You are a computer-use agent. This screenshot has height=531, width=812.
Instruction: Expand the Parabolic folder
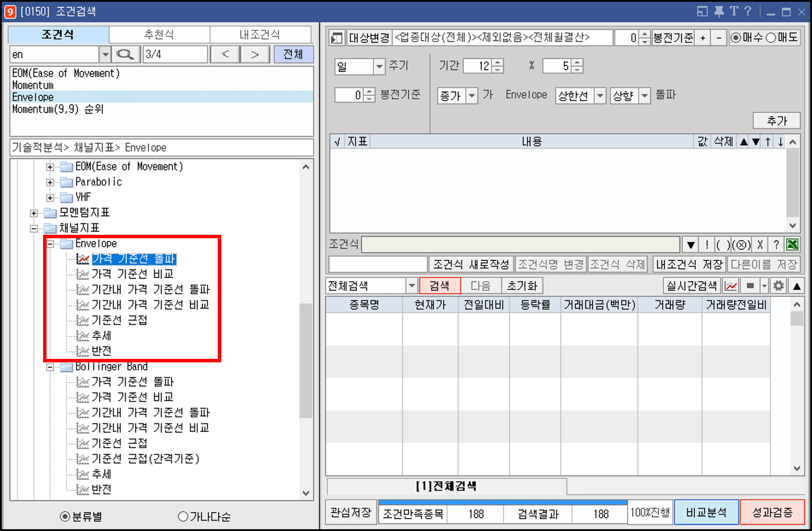pos(50,182)
